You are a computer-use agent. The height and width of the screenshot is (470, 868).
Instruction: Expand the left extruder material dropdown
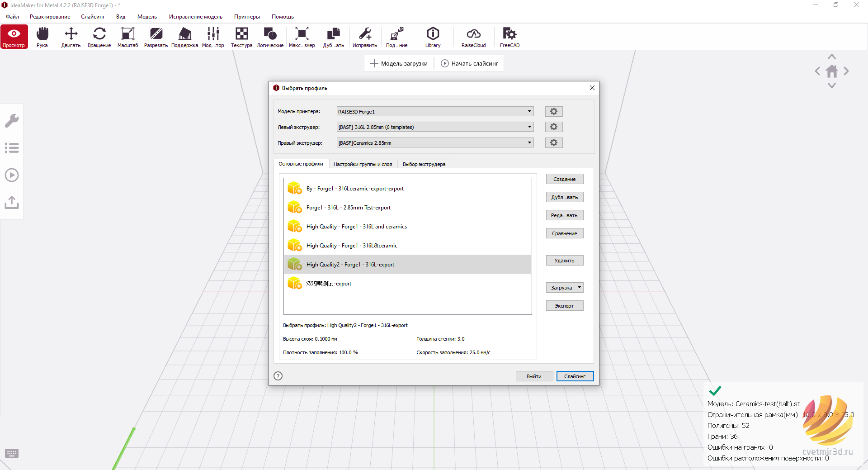435,127
